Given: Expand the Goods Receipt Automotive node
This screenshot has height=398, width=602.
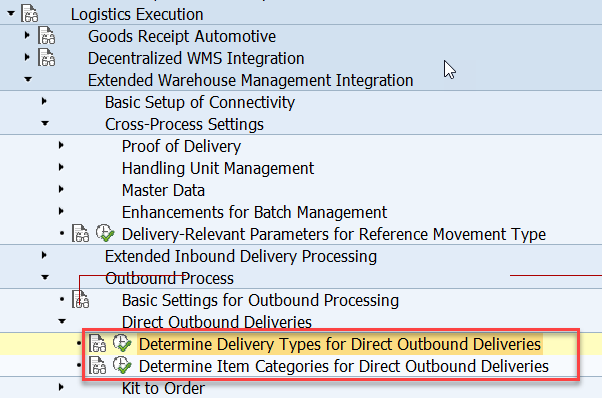Looking at the screenshot, I should coord(27,35).
